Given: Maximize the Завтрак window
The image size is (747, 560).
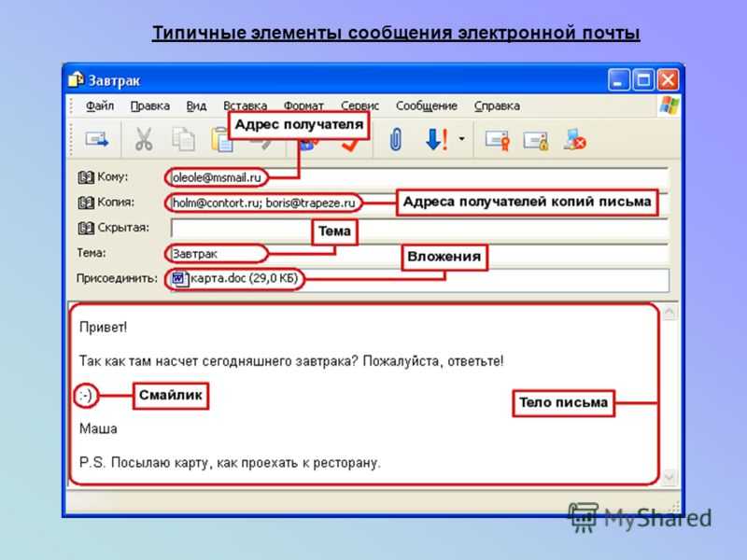Looking at the screenshot, I should click(643, 80).
